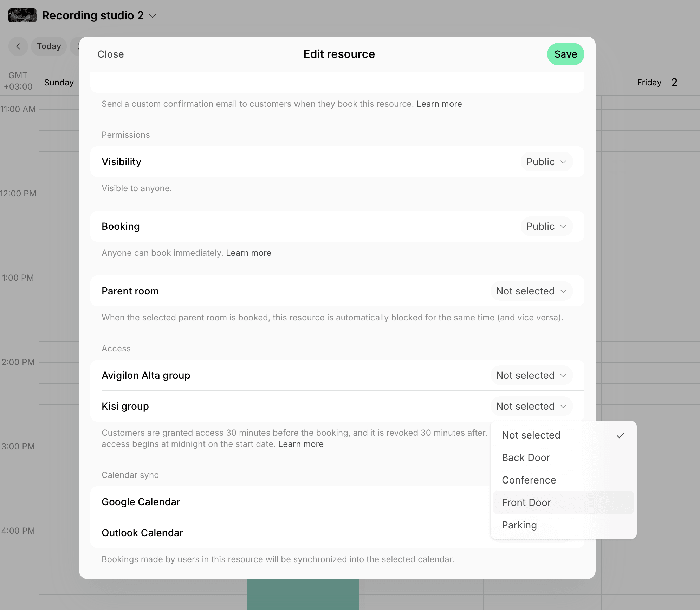Screen dimensions: 700x610
Task: Choose Not selected in Kisi group menu
Action: [x=563, y=435]
